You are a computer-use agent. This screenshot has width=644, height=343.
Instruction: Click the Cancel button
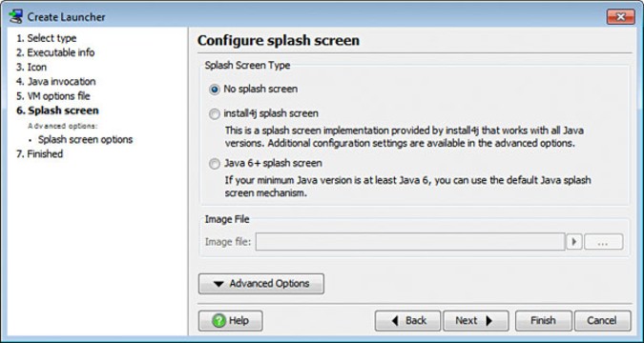[x=603, y=321]
